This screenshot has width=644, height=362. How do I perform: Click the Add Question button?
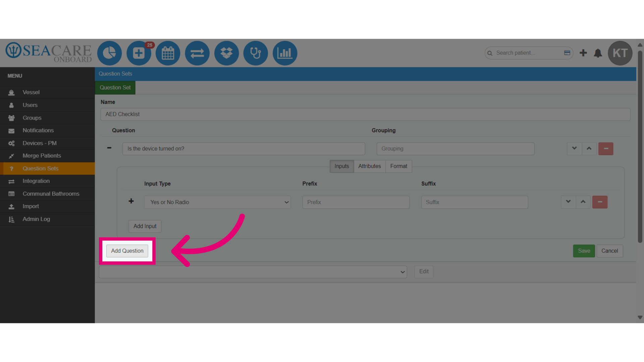127,251
